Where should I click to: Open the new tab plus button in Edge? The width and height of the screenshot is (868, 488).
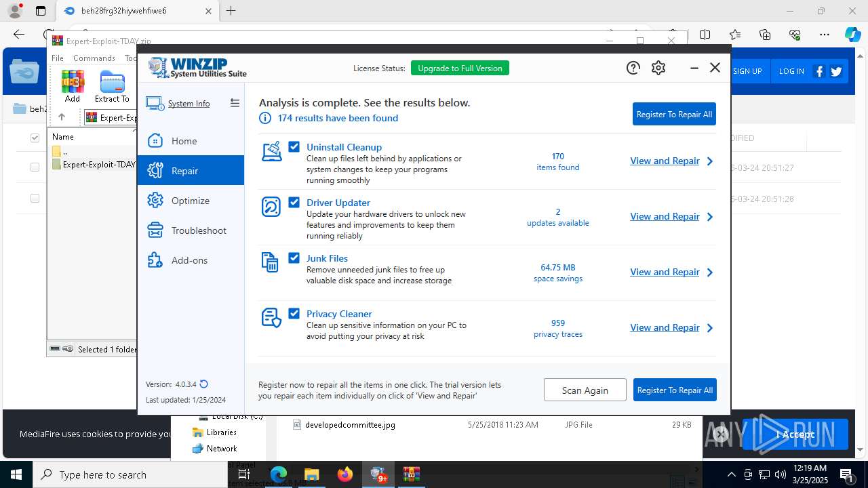pos(231,11)
